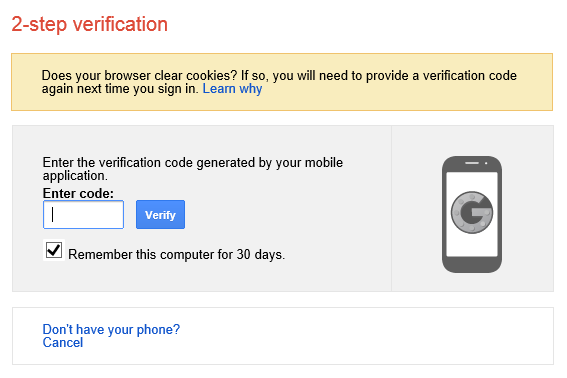Click the Google Authenticator G logo
Image resolution: width=567 pixels, height=378 pixels.
coord(472,212)
